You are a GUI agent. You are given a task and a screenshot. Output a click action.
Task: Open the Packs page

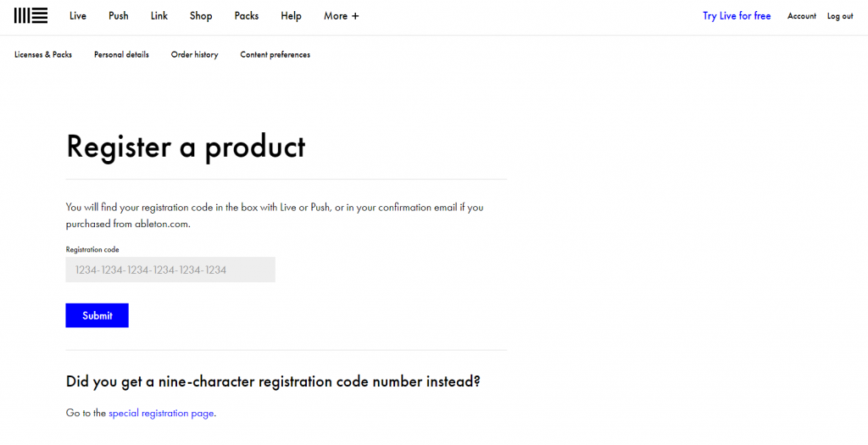247,16
